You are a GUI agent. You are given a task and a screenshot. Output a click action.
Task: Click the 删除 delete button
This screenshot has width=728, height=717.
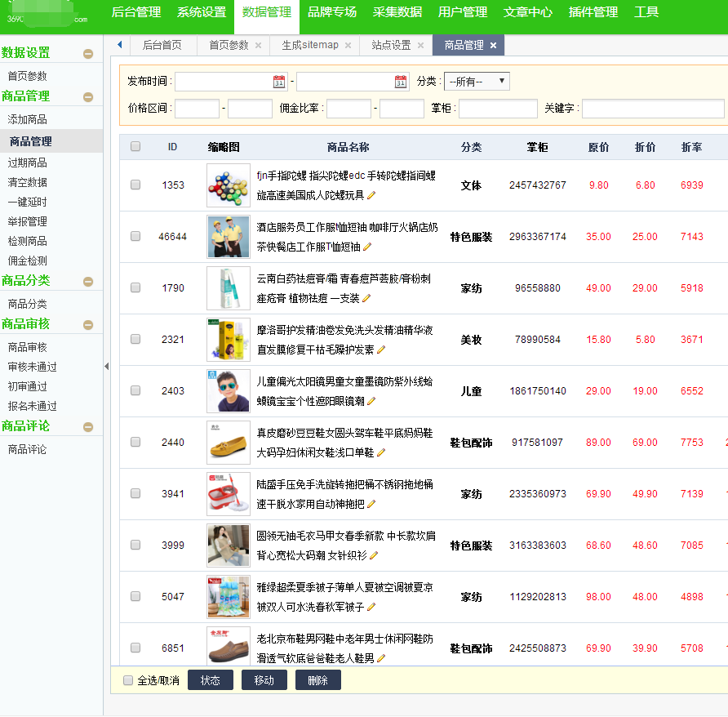click(x=317, y=679)
